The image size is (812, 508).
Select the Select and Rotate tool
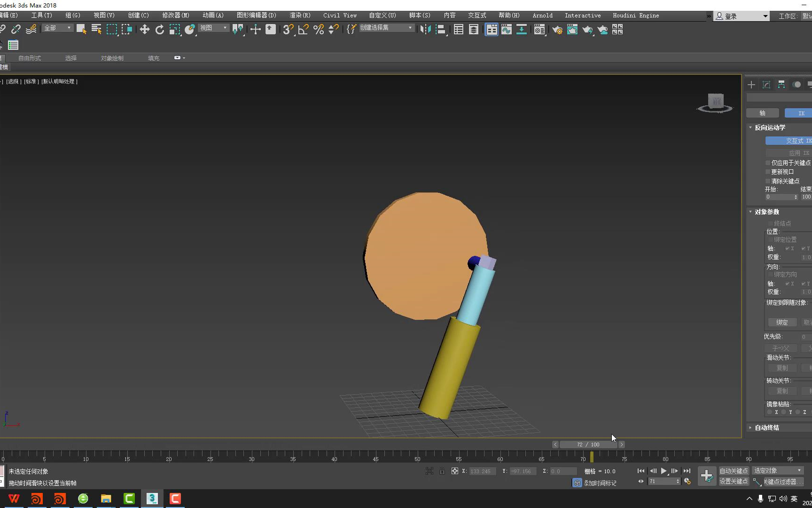point(160,29)
